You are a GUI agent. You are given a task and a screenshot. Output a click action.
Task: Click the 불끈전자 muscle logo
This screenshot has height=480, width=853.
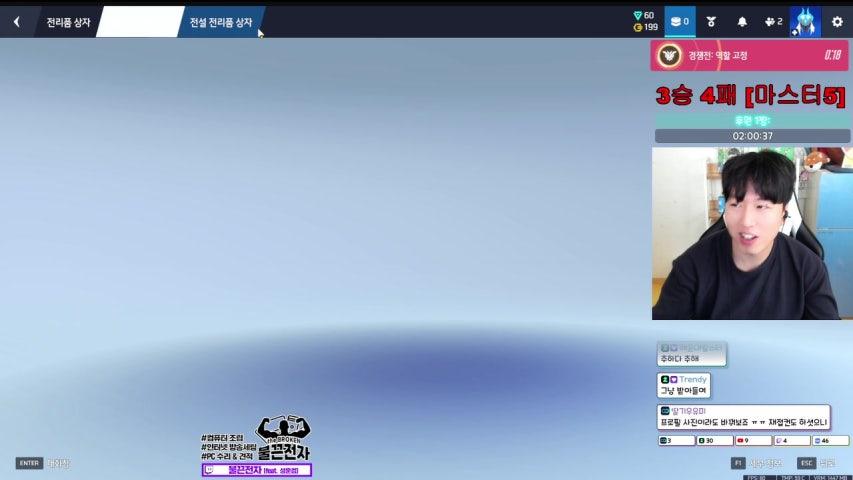[283, 437]
